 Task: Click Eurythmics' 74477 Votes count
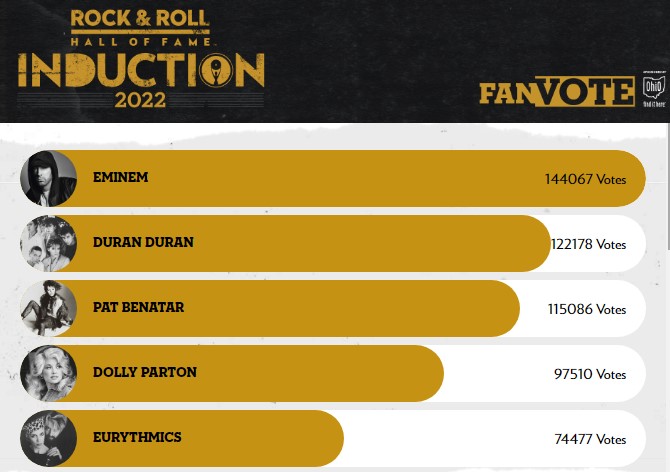(590, 439)
